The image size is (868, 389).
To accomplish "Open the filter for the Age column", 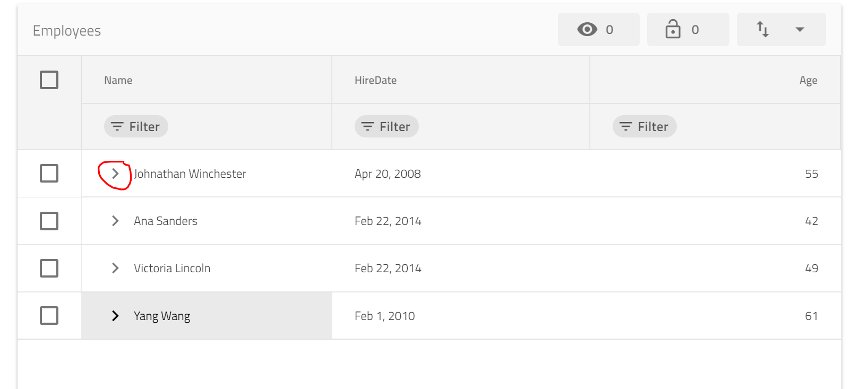I will click(644, 126).
